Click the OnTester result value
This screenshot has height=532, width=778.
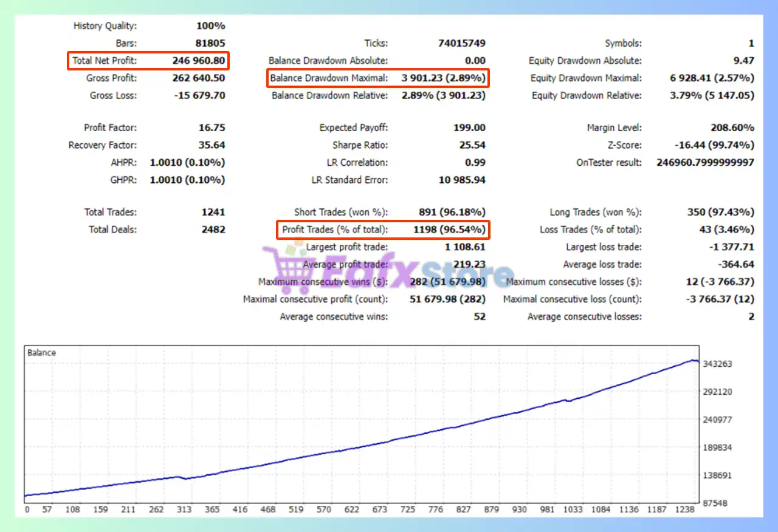point(705,163)
